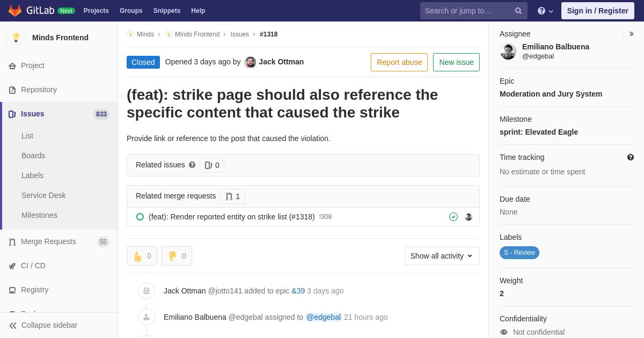644x338 pixels.
Task: Click the time tracking help icon
Action: 630,157
